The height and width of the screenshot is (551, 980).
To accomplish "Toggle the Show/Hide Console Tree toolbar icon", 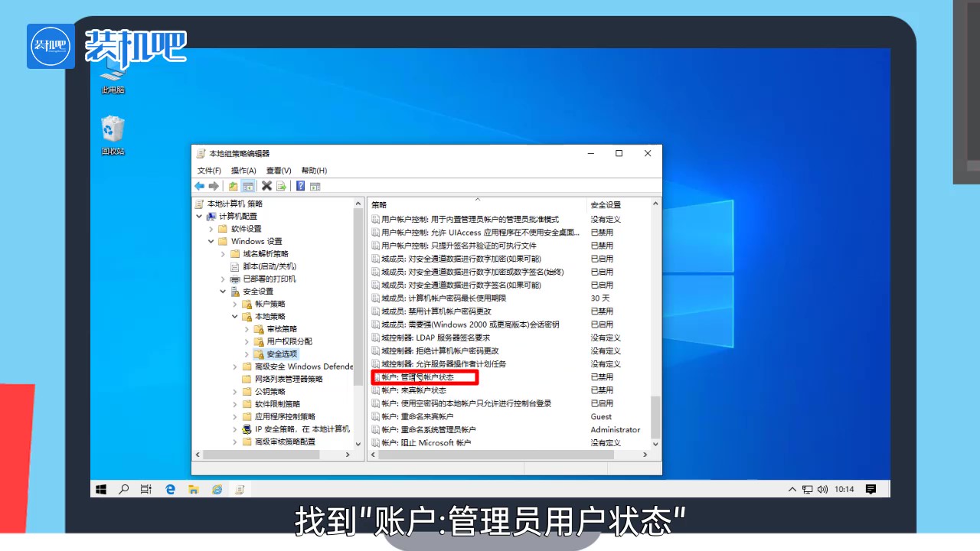I will coord(247,186).
